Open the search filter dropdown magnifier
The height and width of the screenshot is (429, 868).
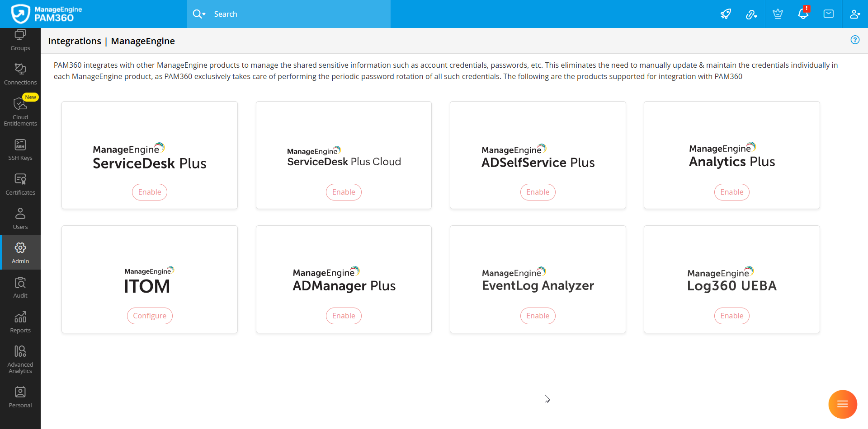click(199, 14)
